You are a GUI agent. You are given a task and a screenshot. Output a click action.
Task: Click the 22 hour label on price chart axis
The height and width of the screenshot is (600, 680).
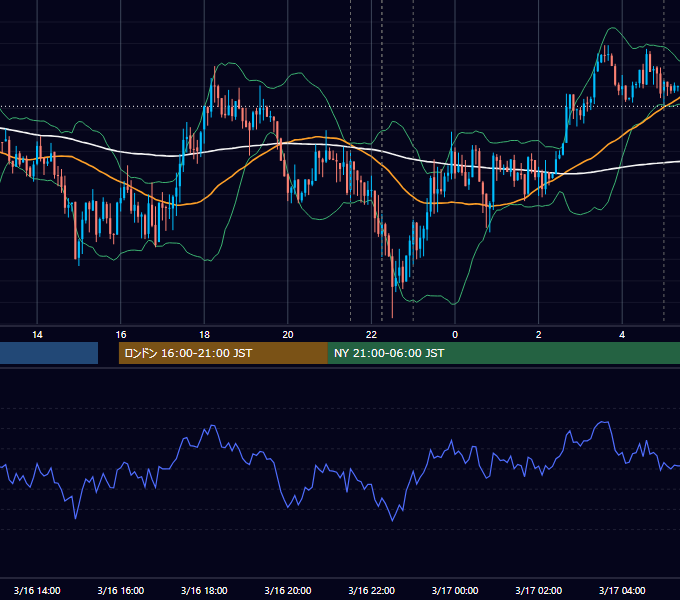pyautogui.click(x=371, y=335)
